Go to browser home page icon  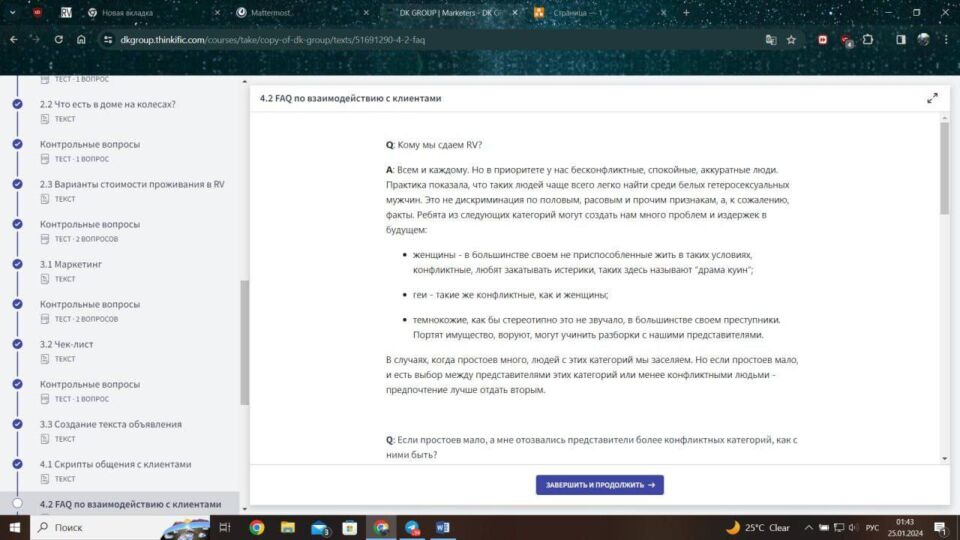point(81,40)
